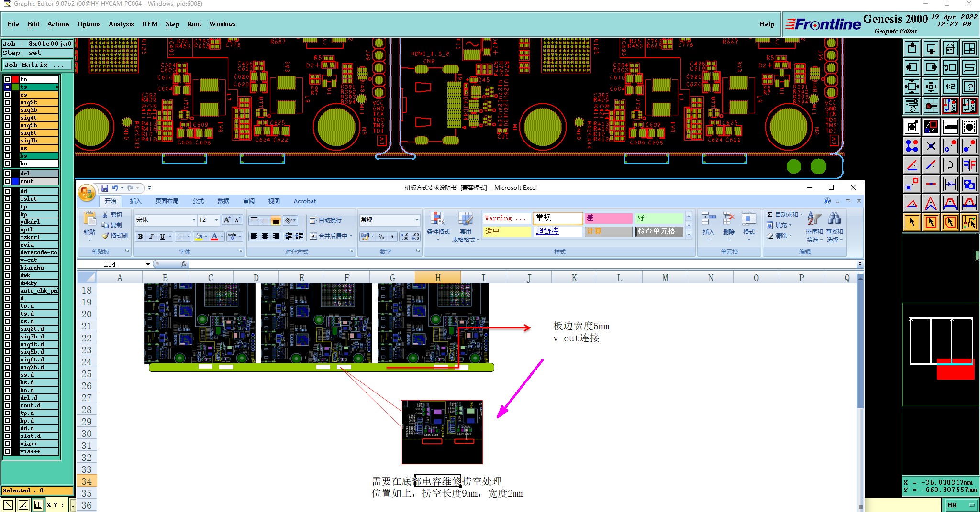Open the font color dropdown arrow
Viewport: 980px width, 512px height.
coord(222,236)
